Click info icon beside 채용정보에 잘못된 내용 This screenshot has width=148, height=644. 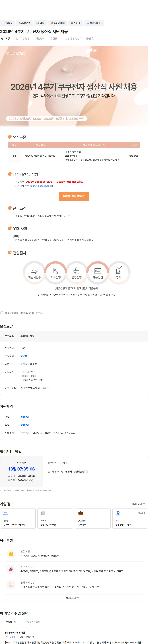[2, 313]
